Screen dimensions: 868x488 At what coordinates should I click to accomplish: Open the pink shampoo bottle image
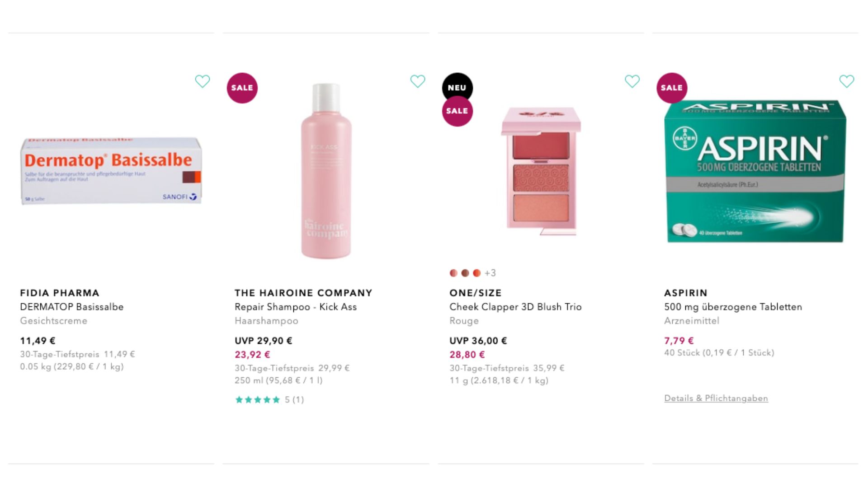click(326, 171)
